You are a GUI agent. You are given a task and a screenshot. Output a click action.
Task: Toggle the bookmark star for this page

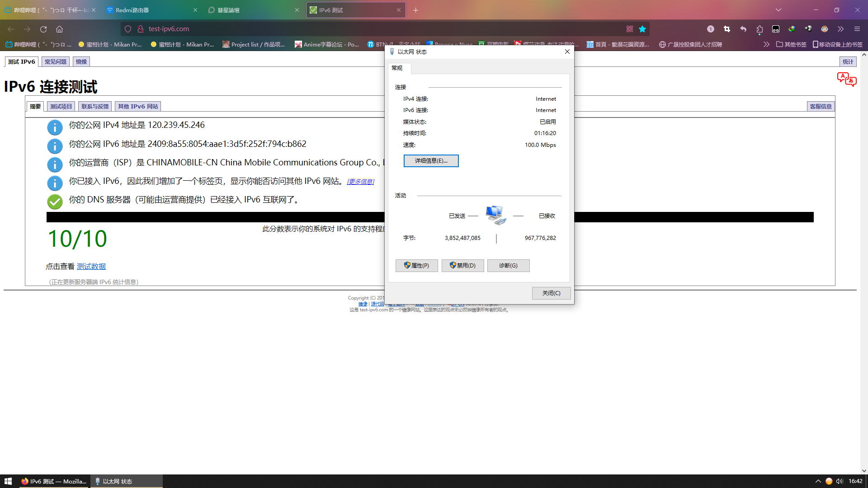click(642, 29)
